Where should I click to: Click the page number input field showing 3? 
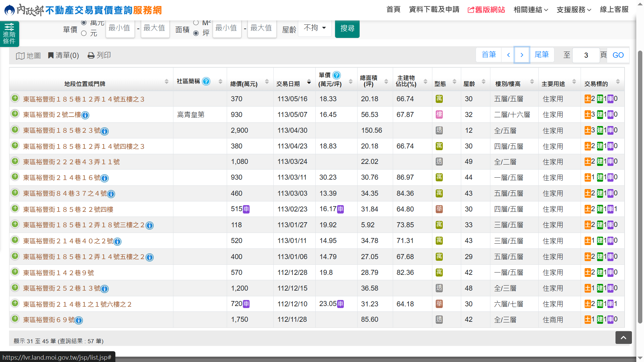click(x=586, y=55)
